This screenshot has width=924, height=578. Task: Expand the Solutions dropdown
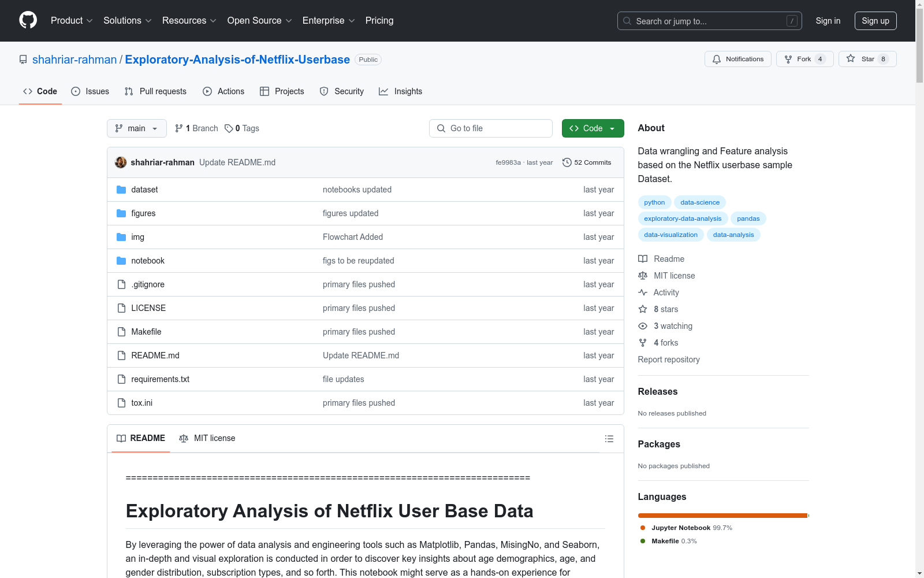127,20
